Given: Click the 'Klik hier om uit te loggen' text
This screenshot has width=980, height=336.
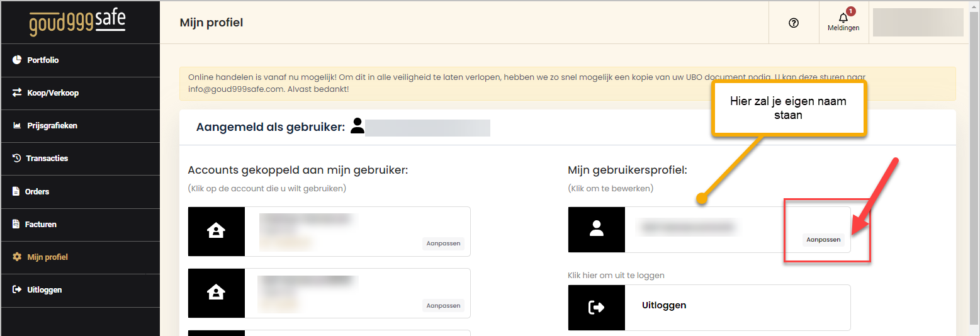Looking at the screenshot, I should tap(616, 276).
